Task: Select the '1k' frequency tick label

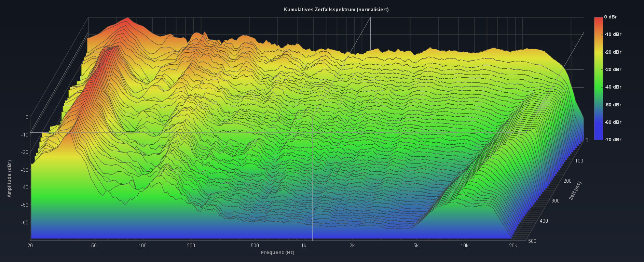Action: pos(304,246)
